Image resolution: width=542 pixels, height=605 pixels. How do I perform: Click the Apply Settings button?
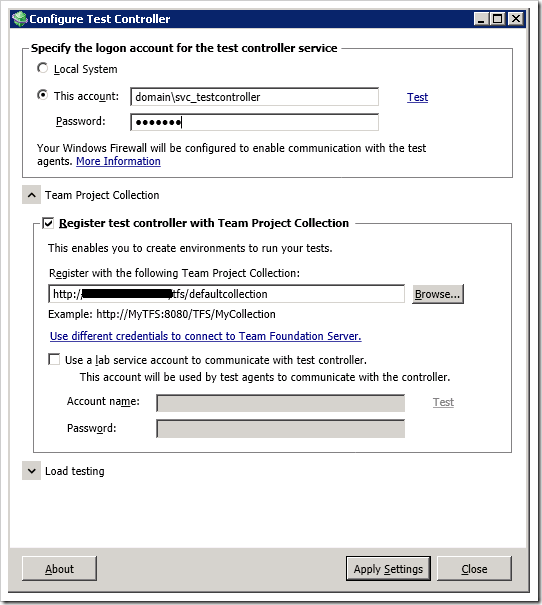pos(388,569)
